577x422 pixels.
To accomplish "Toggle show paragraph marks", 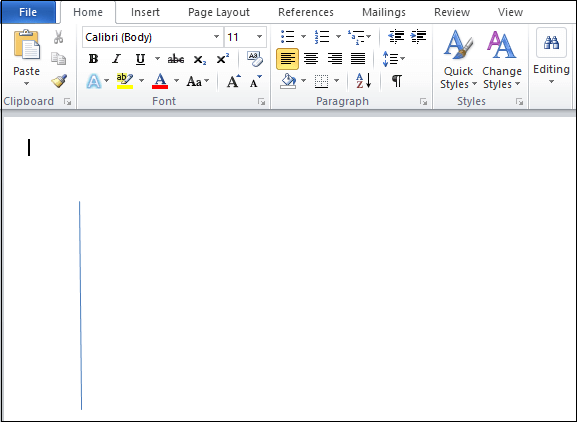I will 397,81.
